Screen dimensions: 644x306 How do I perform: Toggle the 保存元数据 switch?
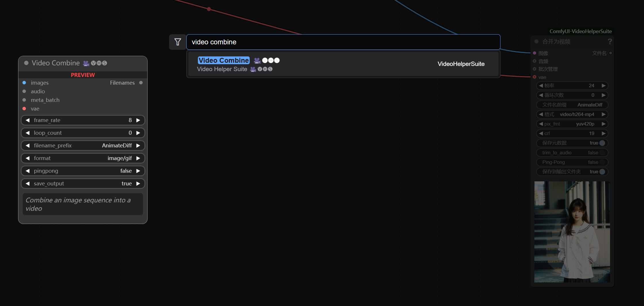[602, 143]
